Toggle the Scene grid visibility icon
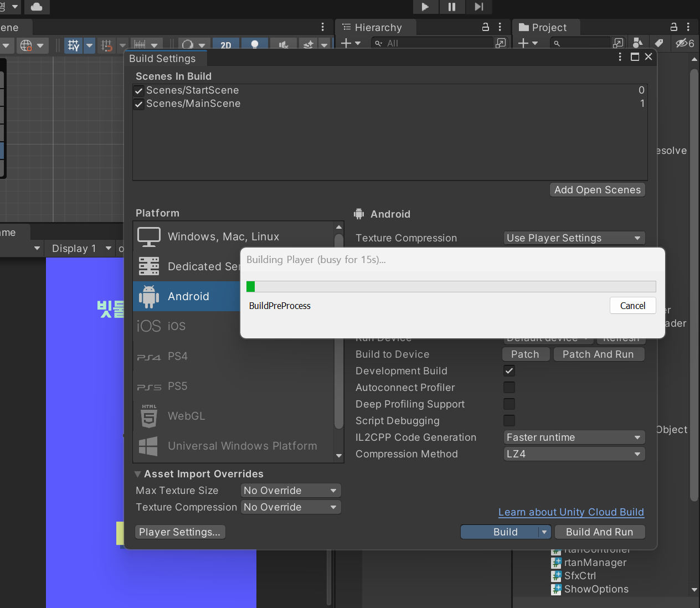700x608 pixels. click(x=74, y=45)
